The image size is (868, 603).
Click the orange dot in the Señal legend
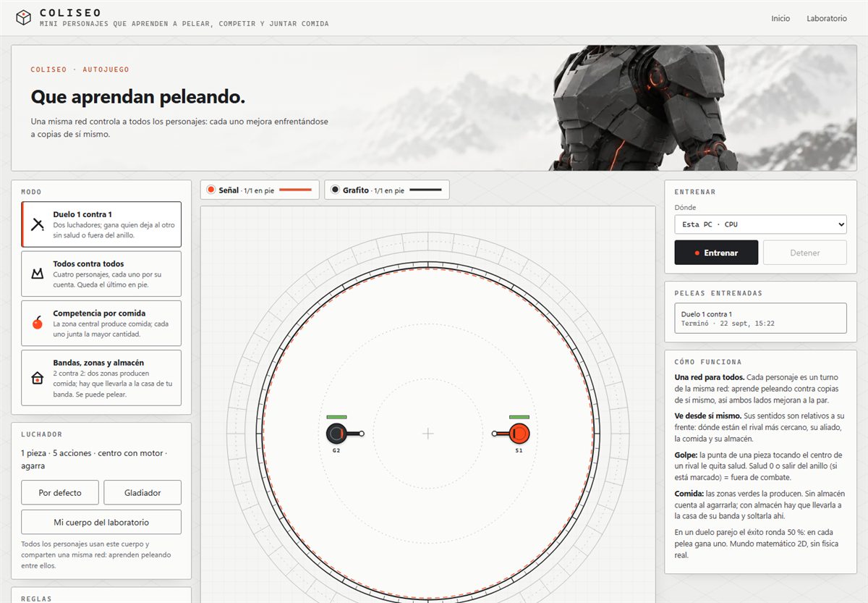211,190
